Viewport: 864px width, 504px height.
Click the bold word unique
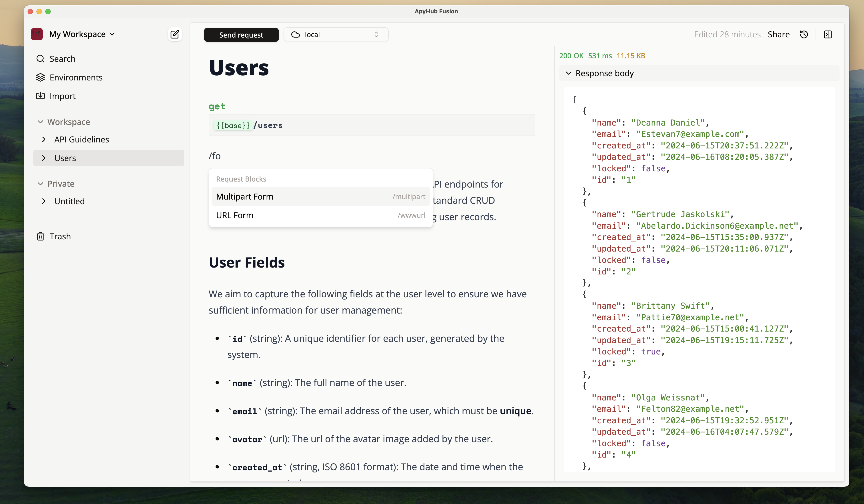515,411
